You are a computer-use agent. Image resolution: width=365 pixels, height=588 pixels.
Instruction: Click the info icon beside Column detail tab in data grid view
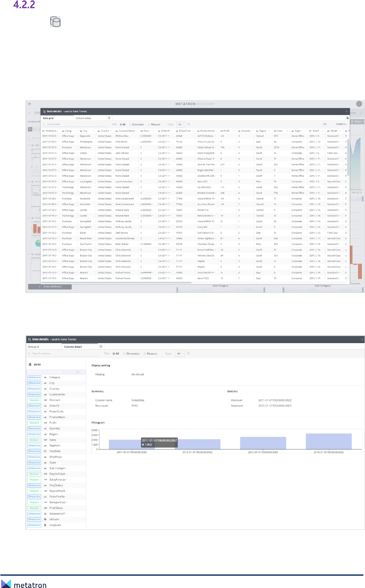click(109, 118)
